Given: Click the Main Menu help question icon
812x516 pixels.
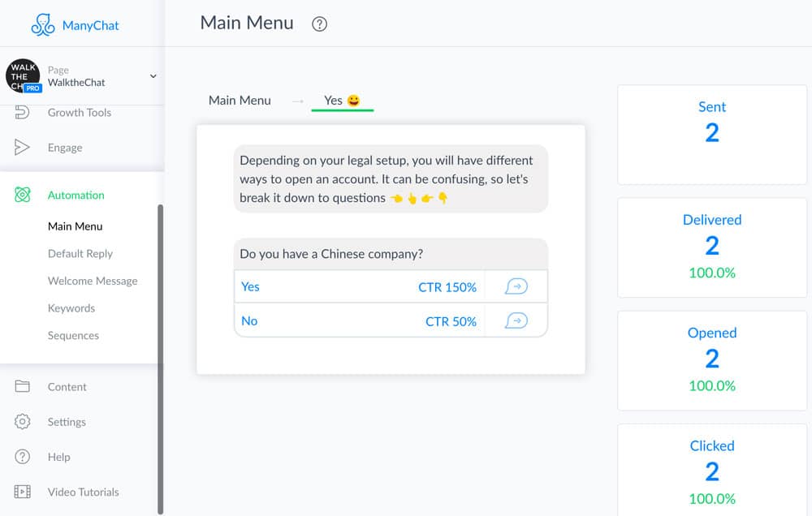Looking at the screenshot, I should point(320,24).
